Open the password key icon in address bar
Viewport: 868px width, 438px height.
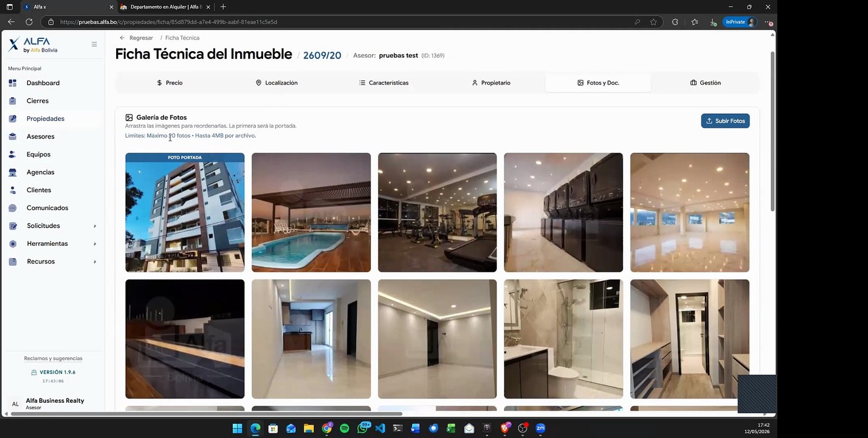point(637,22)
